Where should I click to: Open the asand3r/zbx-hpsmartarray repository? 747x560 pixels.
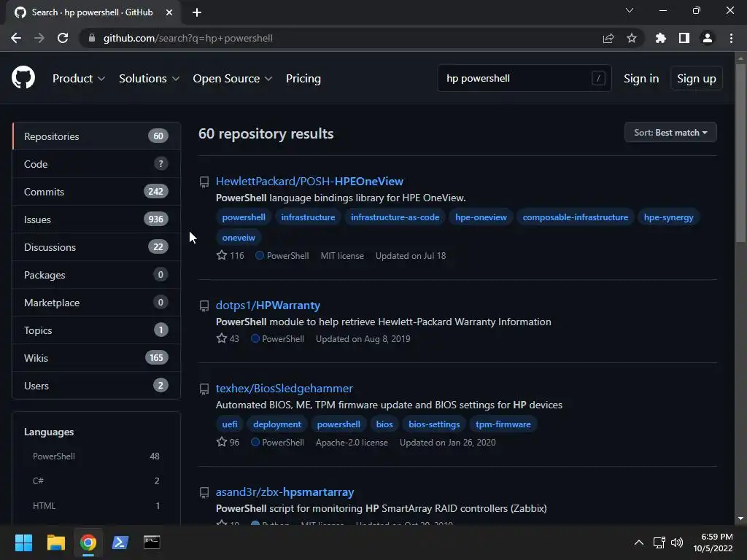pos(285,491)
